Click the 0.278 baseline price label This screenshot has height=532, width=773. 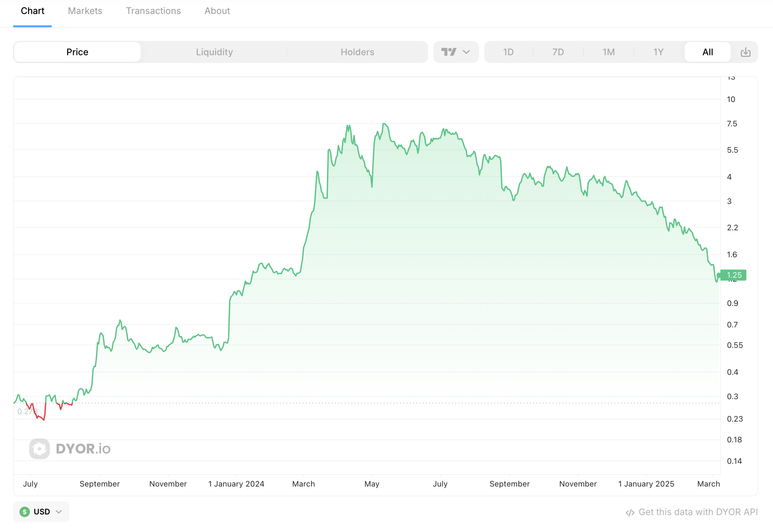(27, 411)
